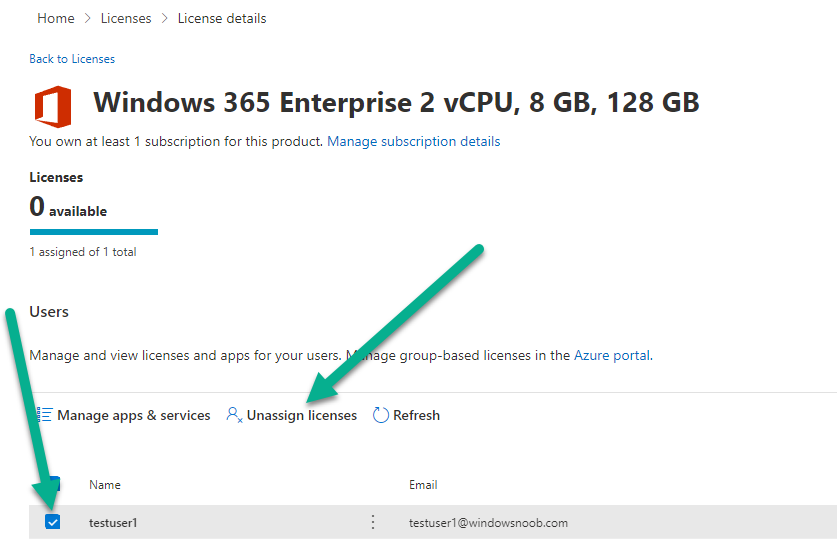Click the Unassign licenses button
This screenshot has height=560, width=837.
[291, 415]
